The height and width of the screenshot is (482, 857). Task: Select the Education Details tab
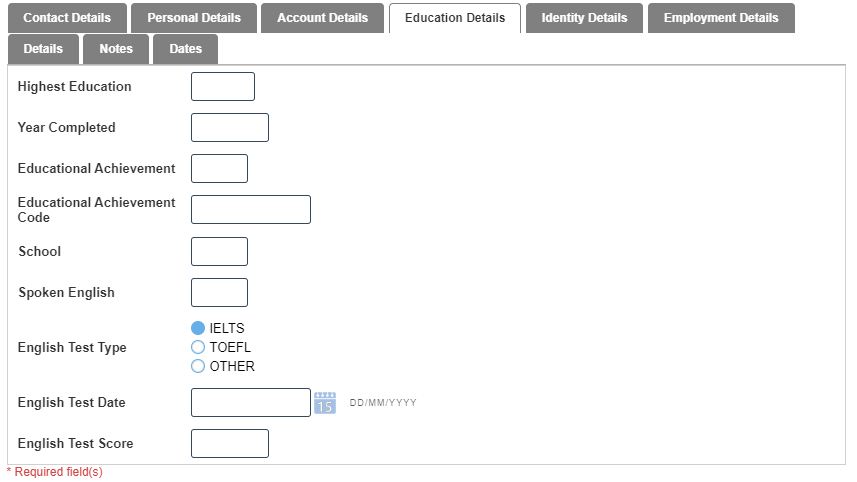click(455, 18)
